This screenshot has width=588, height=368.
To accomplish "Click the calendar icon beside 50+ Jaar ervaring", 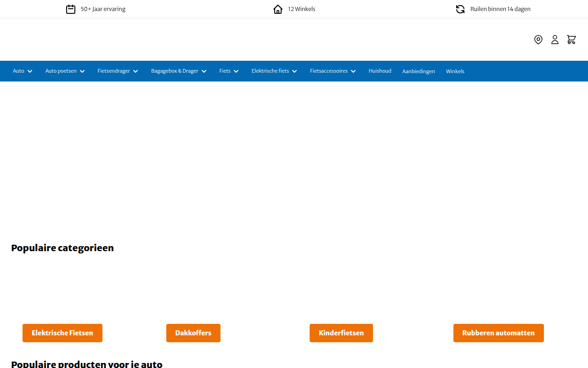I will tap(71, 9).
